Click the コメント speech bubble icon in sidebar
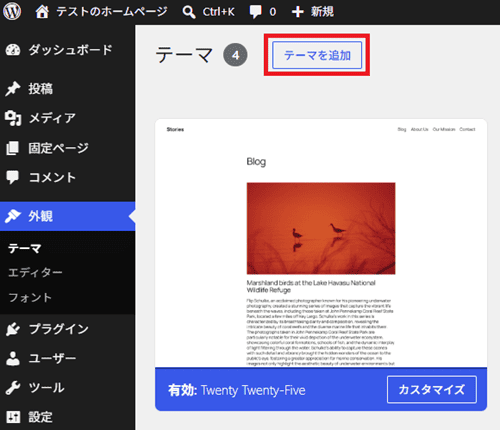500x430 pixels. point(13,177)
